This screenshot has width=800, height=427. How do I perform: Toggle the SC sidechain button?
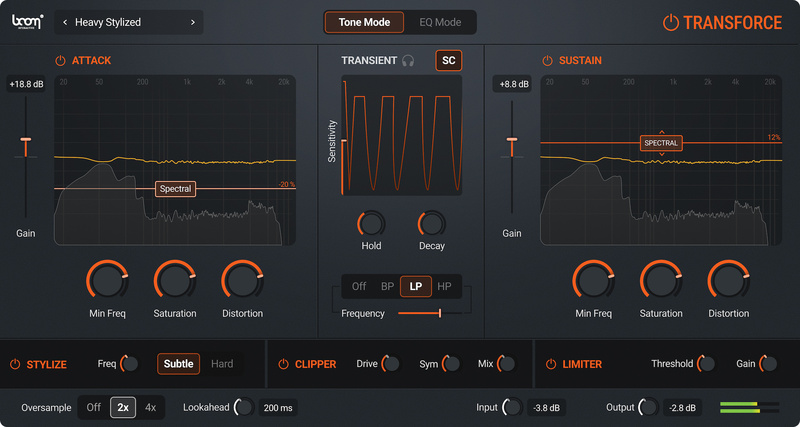(448, 61)
